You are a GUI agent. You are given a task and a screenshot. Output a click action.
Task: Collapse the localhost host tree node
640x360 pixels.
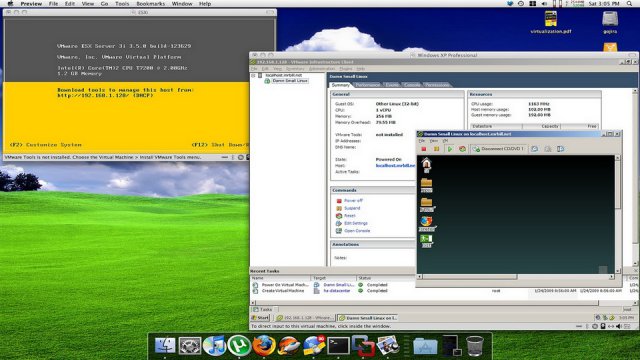click(253, 76)
